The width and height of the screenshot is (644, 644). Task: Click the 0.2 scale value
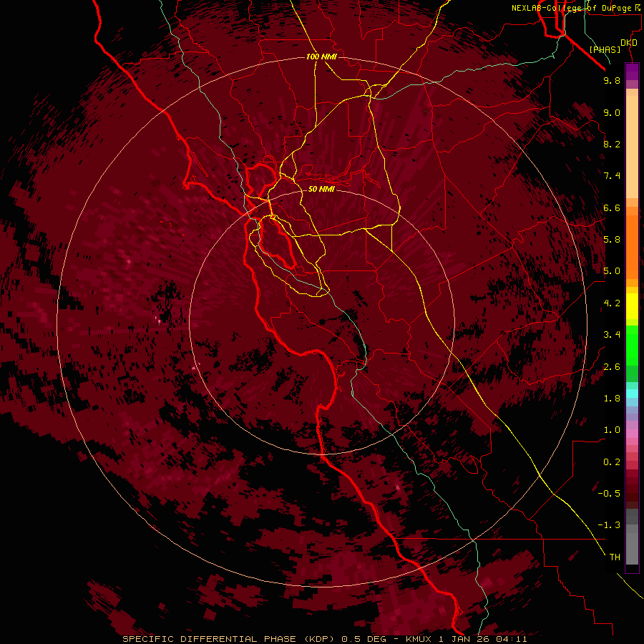[x=612, y=462]
